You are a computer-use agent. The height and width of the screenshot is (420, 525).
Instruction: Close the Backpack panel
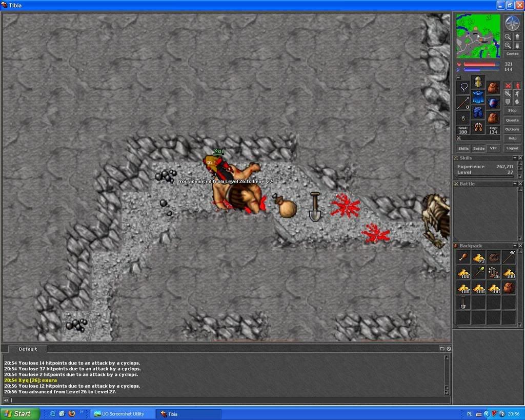[520, 246]
